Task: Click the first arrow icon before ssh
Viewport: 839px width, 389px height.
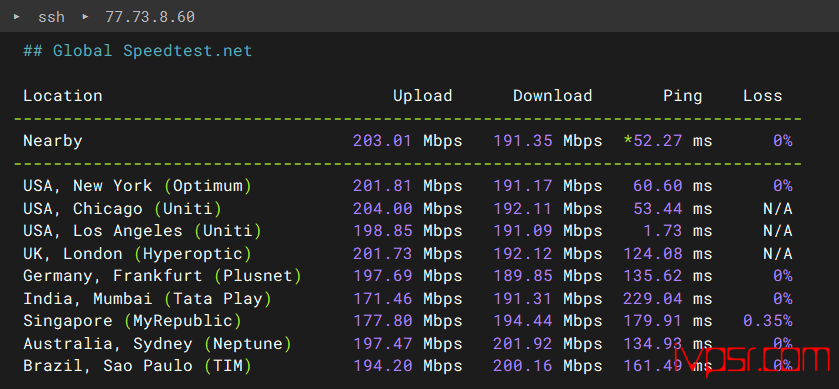Action: 18,17
